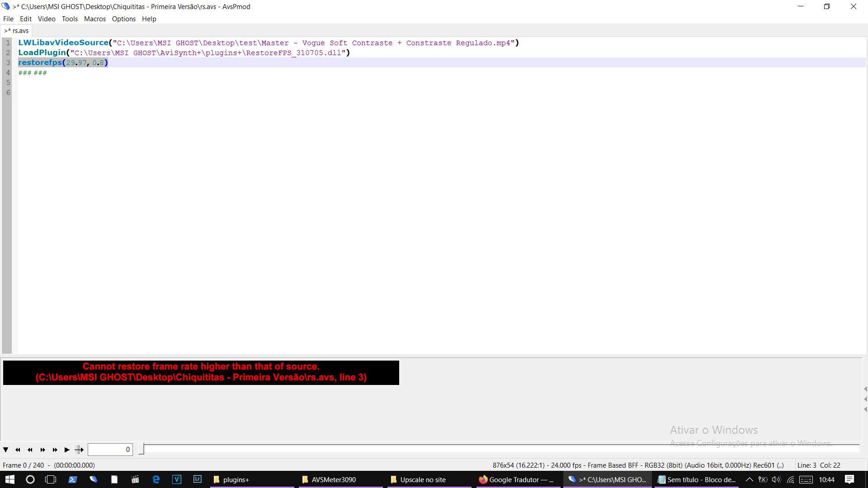Click line number 1 in the gutter

coord(8,43)
